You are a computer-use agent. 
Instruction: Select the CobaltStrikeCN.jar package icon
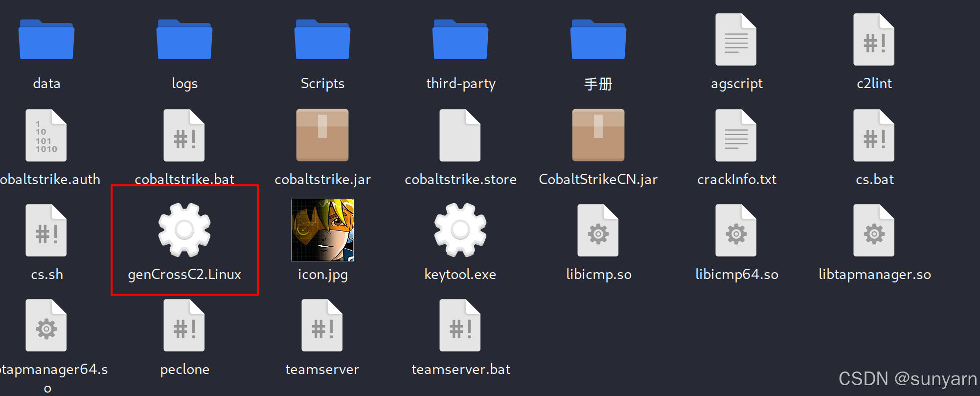tap(598, 135)
